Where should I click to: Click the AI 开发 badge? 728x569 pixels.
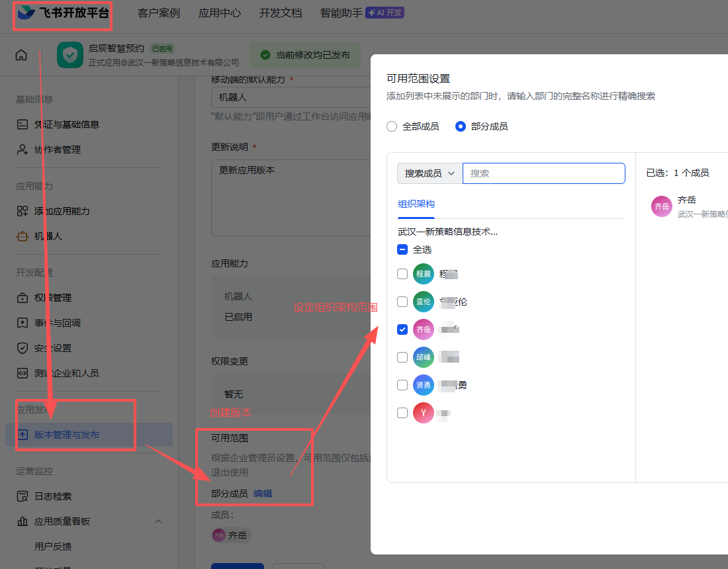[x=385, y=13]
